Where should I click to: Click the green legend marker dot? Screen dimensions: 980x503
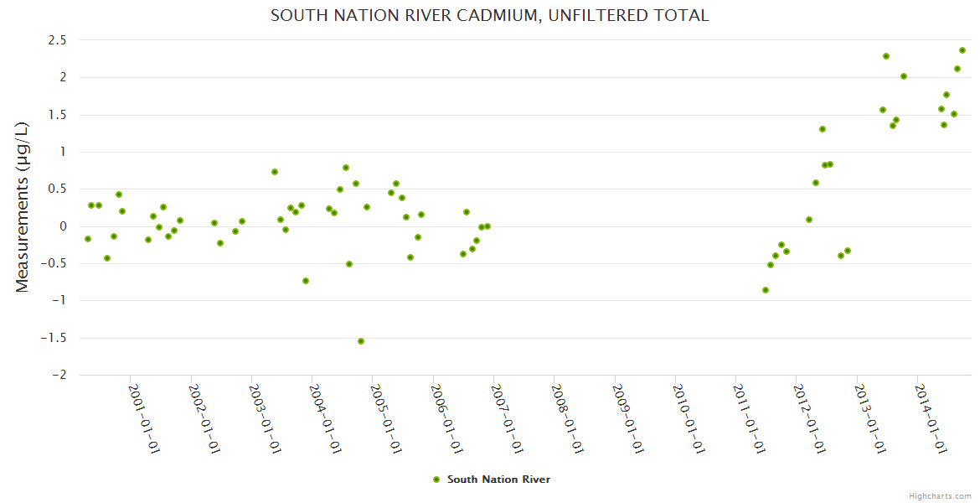[x=436, y=480]
